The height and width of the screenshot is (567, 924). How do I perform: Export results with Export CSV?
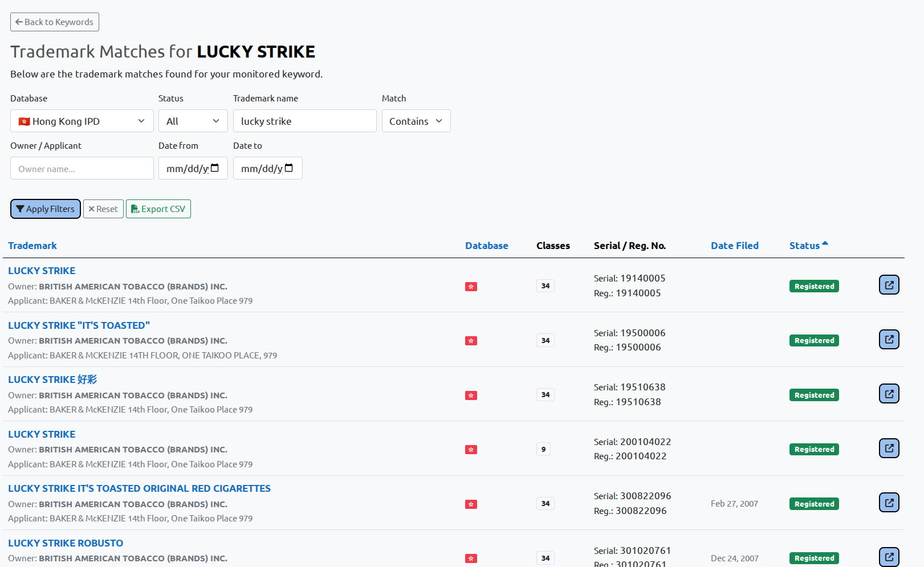(158, 209)
